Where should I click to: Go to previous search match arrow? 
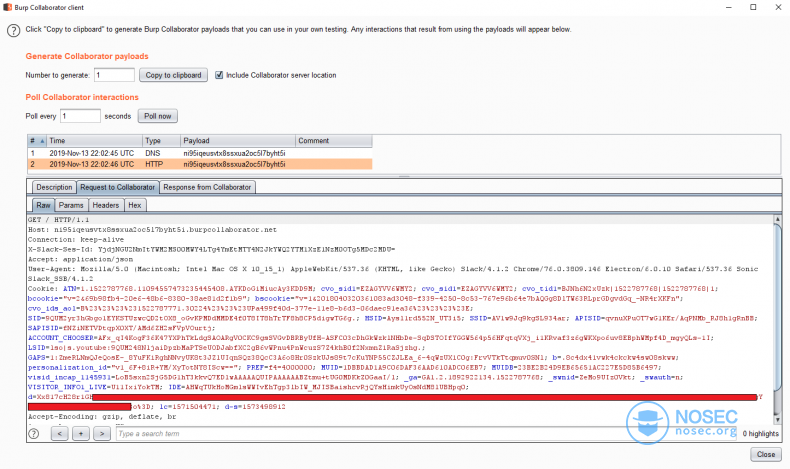[59, 433]
